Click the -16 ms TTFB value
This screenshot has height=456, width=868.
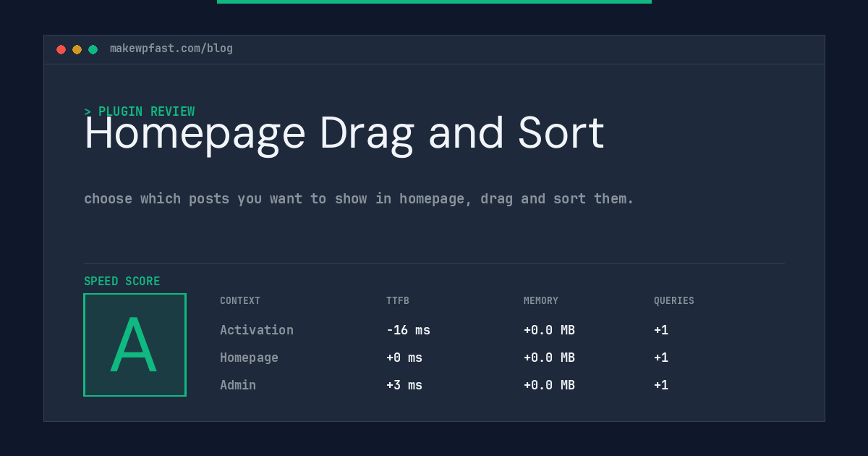click(408, 330)
